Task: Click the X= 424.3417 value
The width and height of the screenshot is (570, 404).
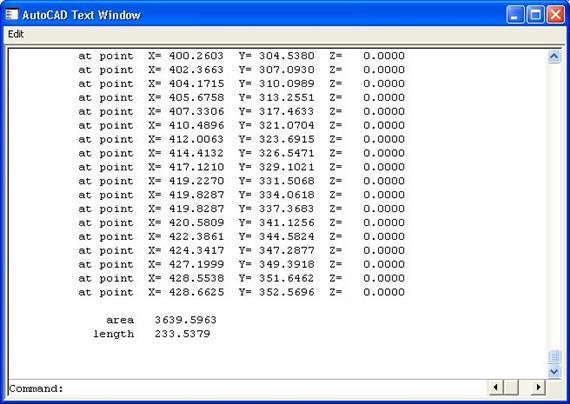Action: (196, 250)
